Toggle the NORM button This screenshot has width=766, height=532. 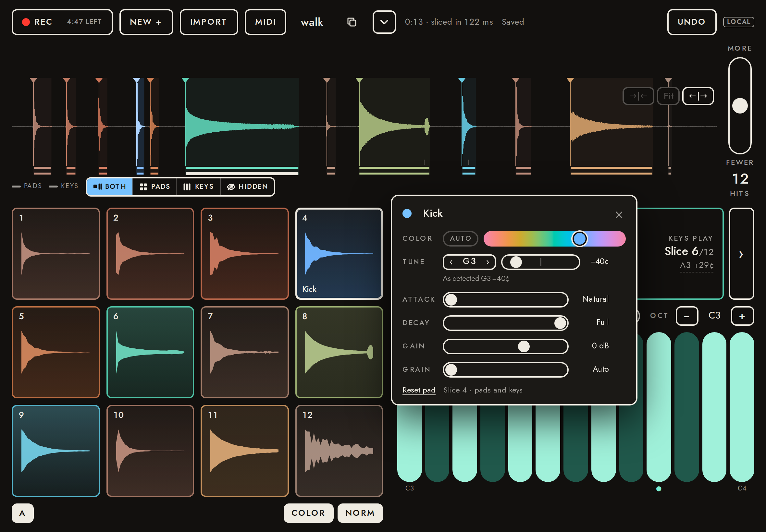[360, 513]
